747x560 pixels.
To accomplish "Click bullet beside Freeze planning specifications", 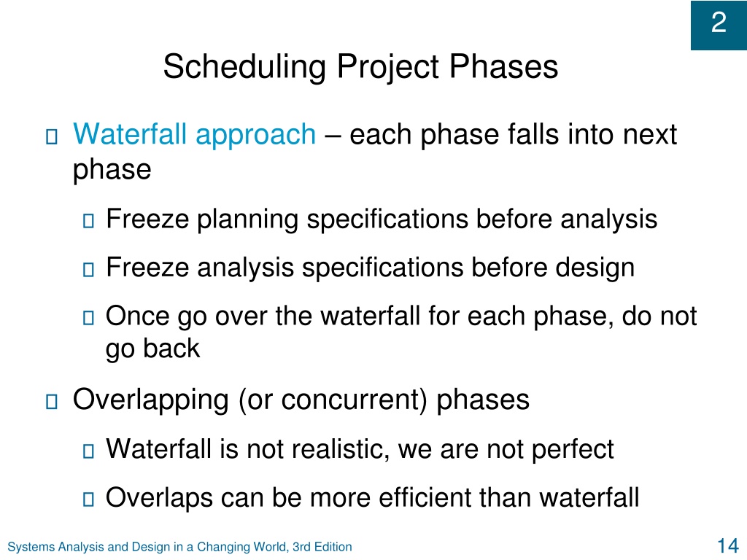I will [88, 220].
